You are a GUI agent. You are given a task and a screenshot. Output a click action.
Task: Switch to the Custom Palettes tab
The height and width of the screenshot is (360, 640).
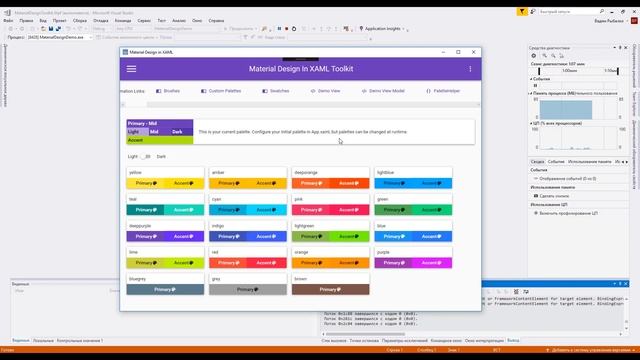(x=221, y=91)
